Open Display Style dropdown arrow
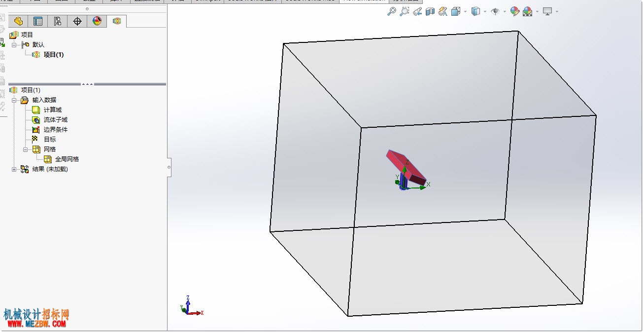The height and width of the screenshot is (333, 644). tap(485, 12)
